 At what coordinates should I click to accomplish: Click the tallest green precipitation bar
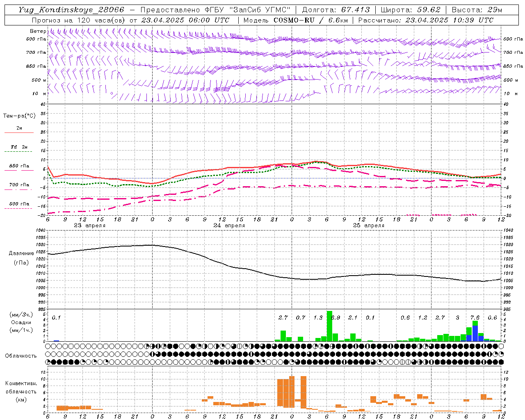(329, 326)
